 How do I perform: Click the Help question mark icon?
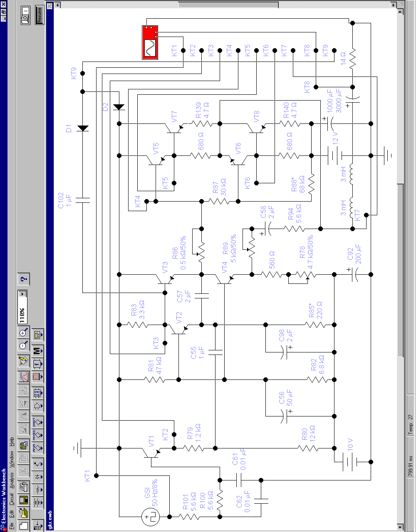(x=24, y=278)
